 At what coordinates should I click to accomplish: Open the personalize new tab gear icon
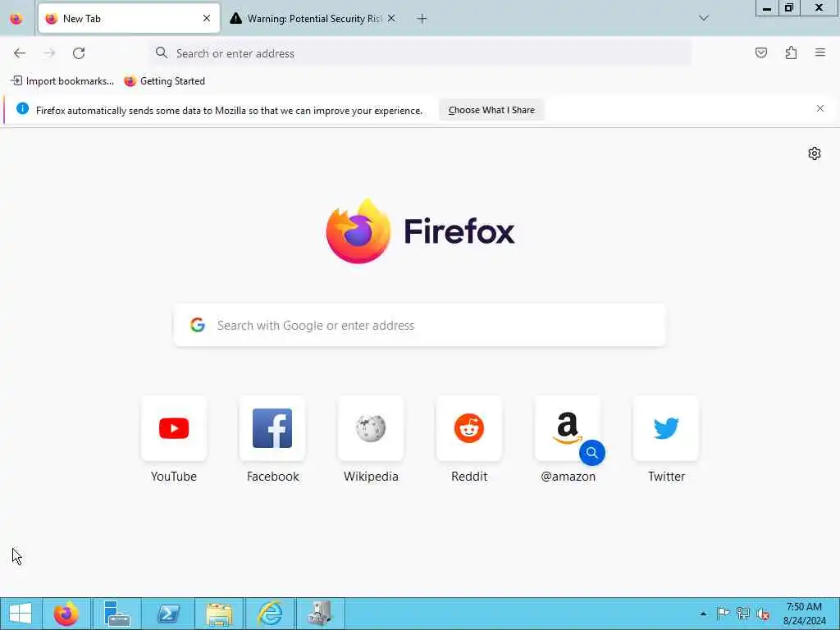(x=814, y=153)
